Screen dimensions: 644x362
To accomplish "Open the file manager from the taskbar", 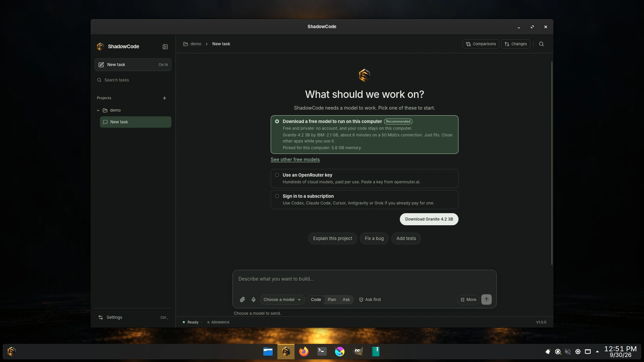I will 268,351.
